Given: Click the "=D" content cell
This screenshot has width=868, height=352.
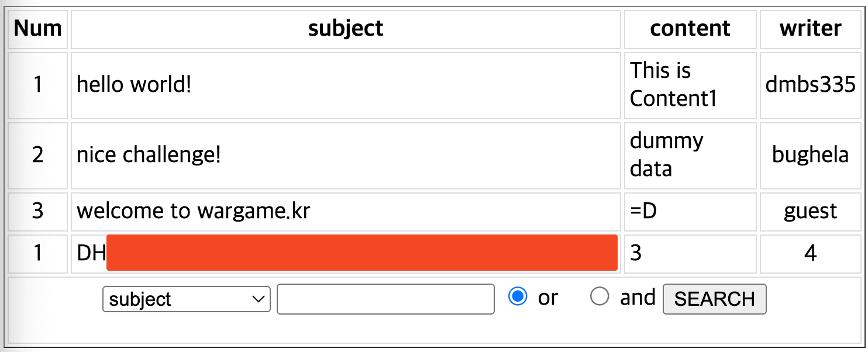Looking at the screenshot, I should tap(643, 211).
